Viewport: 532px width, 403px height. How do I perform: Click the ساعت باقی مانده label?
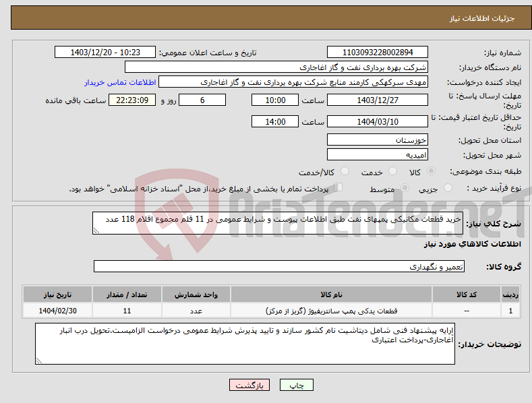[76, 101]
